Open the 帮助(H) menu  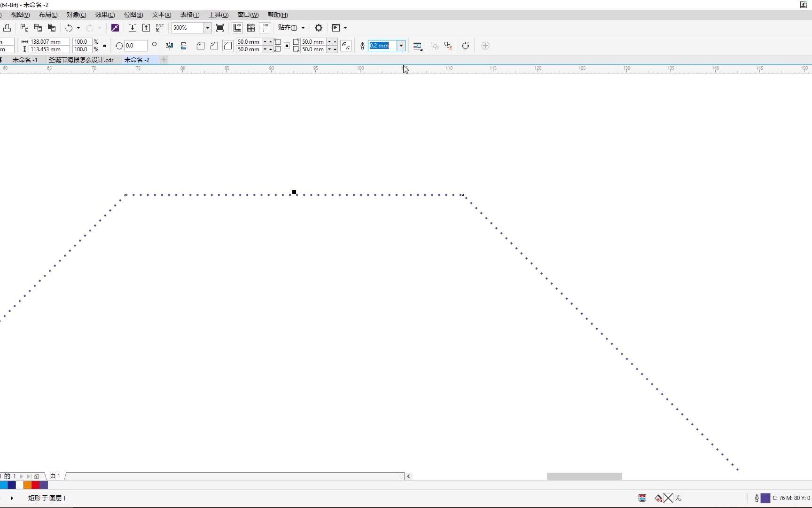point(278,15)
